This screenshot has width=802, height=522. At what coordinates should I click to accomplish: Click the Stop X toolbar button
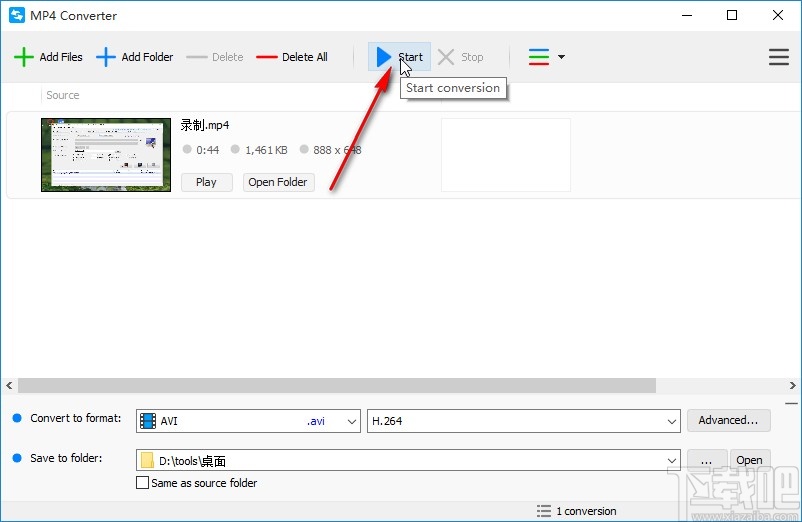[461, 57]
